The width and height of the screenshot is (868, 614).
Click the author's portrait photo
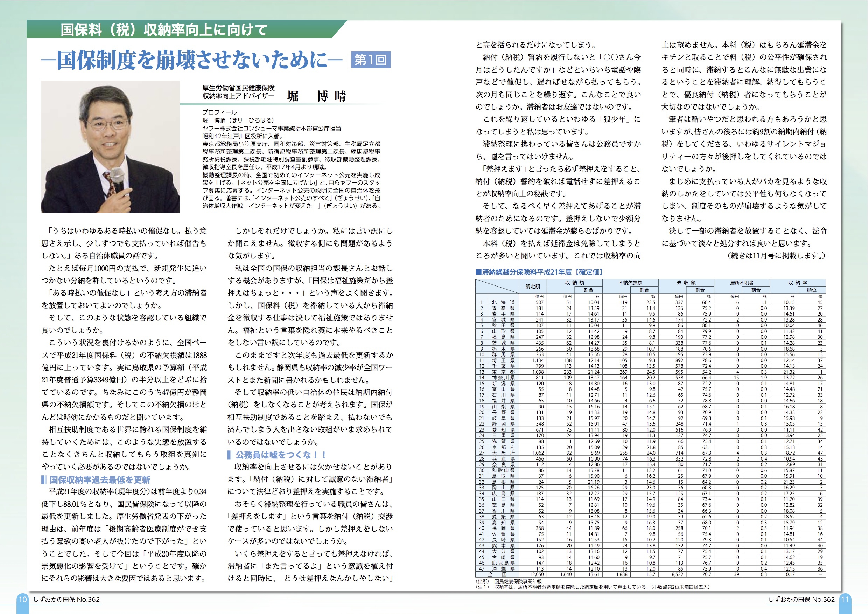tap(110, 147)
